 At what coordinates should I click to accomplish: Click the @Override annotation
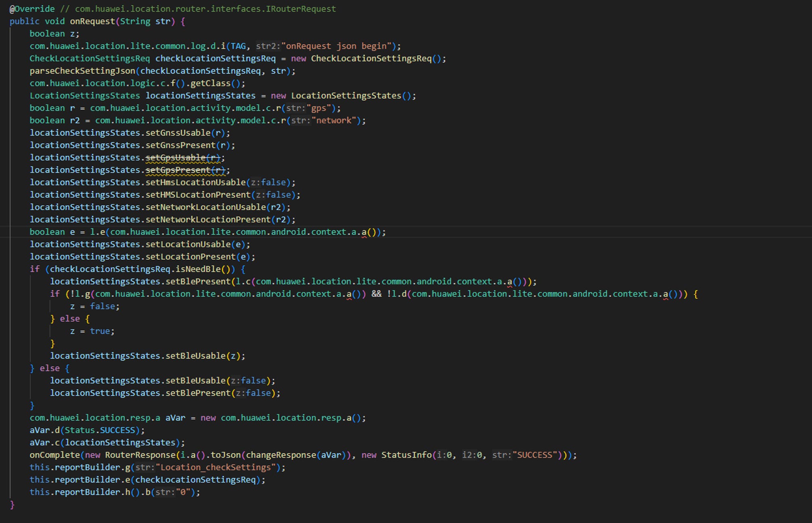(32, 9)
